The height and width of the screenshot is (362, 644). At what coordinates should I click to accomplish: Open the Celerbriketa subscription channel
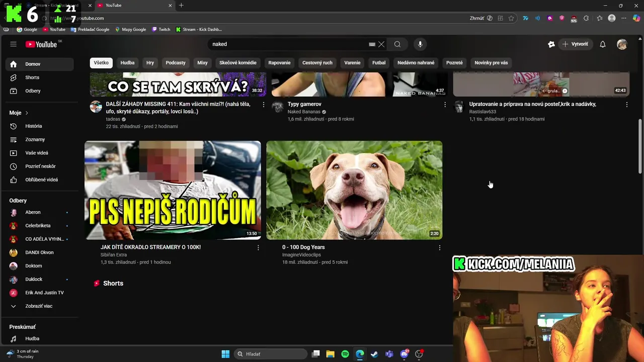pos(39,226)
